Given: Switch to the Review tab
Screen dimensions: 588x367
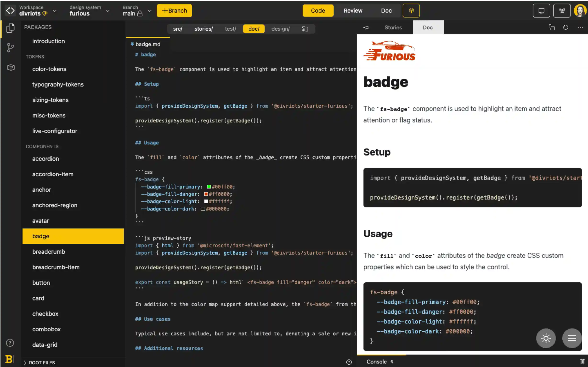Looking at the screenshot, I should pyautogui.click(x=353, y=11).
